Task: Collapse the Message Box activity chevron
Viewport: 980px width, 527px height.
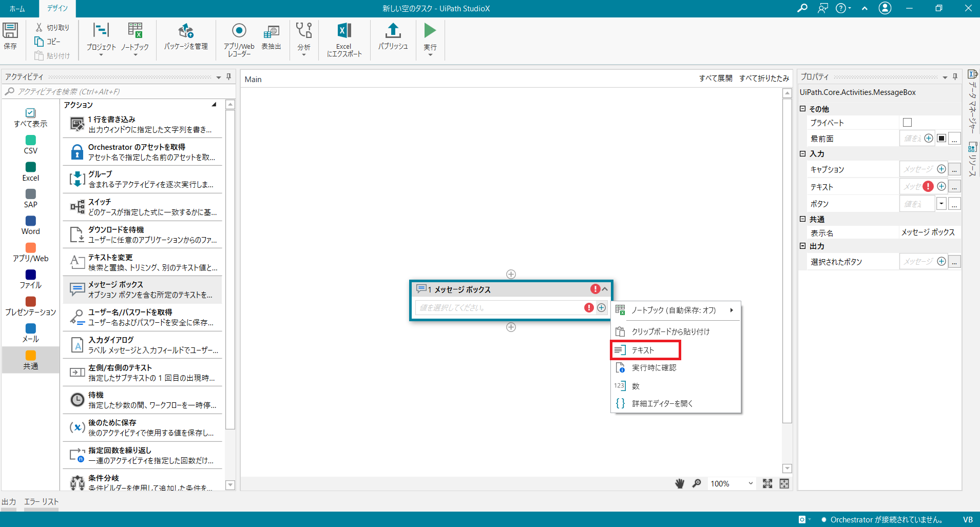Action: point(605,289)
